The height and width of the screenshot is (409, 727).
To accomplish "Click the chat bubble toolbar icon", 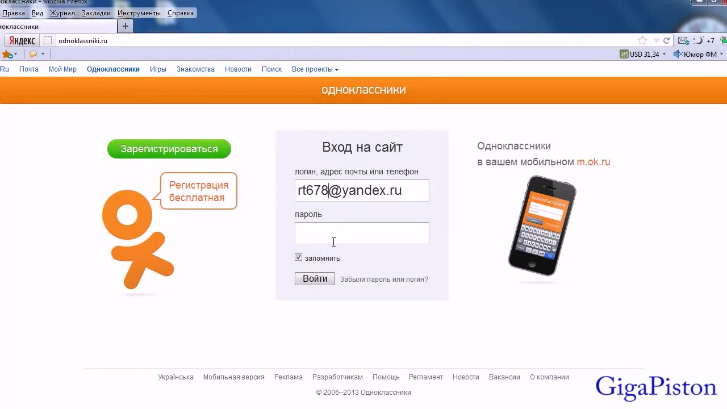I will click(33, 54).
